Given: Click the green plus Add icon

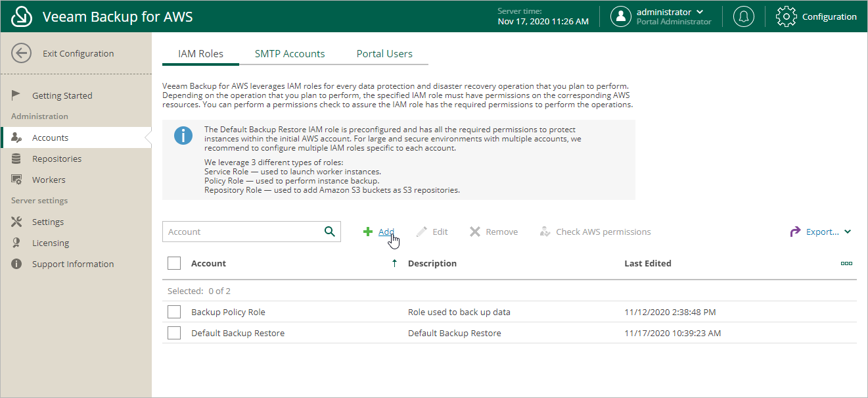Looking at the screenshot, I should [368, 232].
